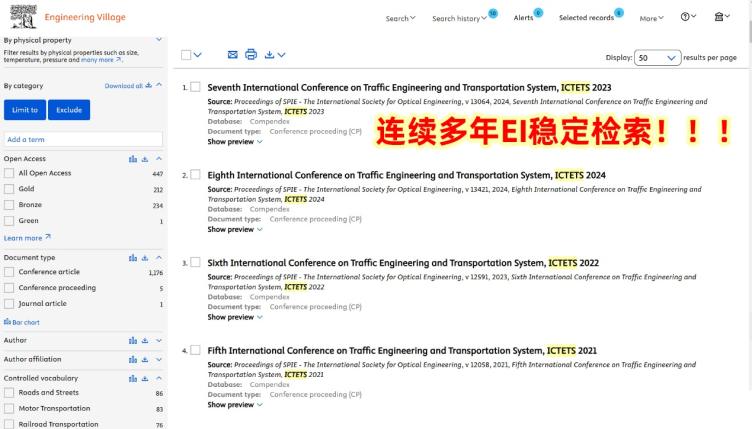Open the More menu
The width and height of the screenshot is (752, 429).
[x=651, y=18]
